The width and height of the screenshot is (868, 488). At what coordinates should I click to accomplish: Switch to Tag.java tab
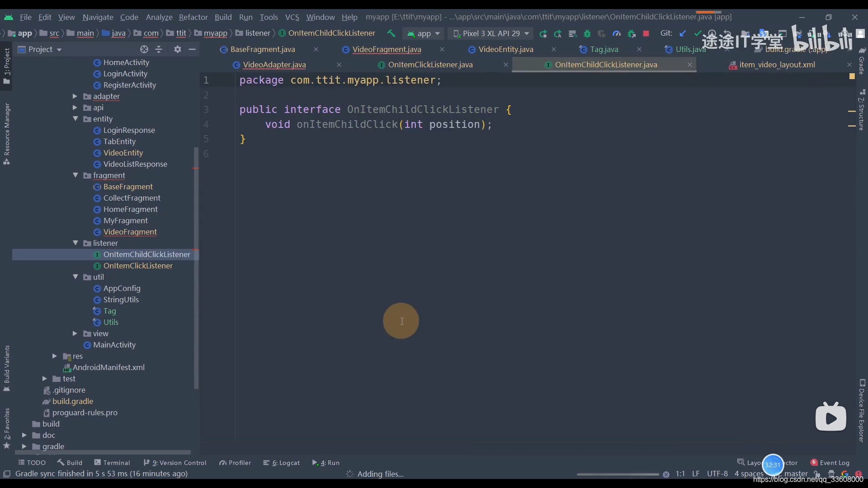pyautogui.click(x=604, y=49)
